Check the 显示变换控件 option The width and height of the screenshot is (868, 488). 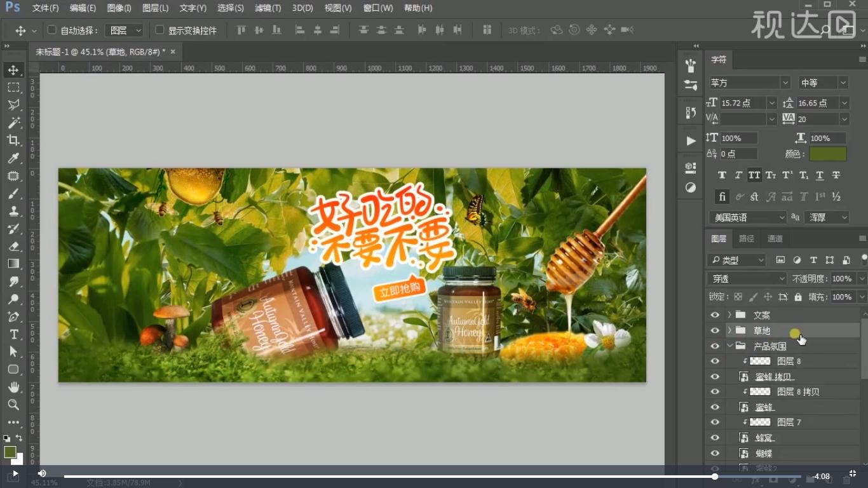point(160,30)
